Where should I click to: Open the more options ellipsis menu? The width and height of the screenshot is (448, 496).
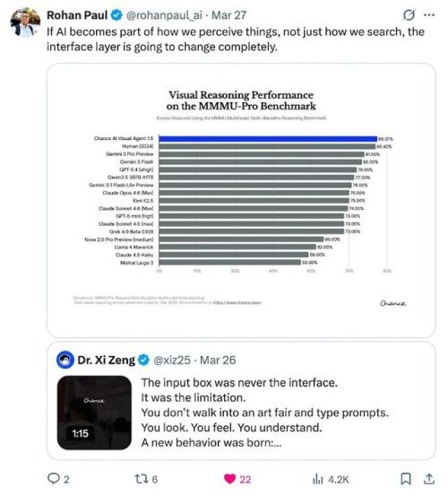point(428,15)
